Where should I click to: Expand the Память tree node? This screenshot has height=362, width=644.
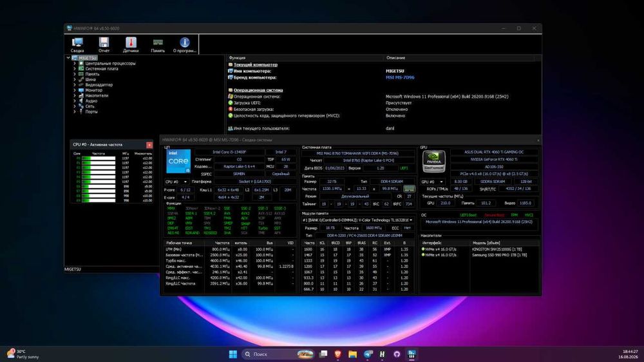pyautogui.click(x=74, y=74)
